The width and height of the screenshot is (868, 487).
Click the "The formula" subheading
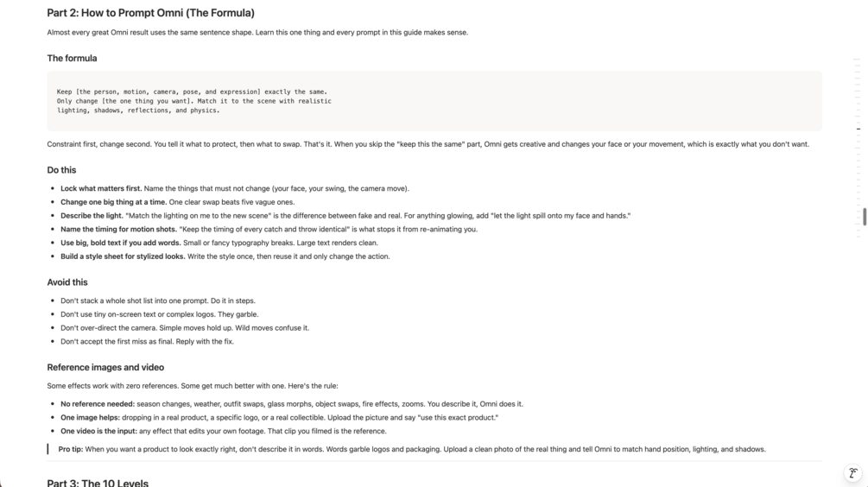pos(72,58)
